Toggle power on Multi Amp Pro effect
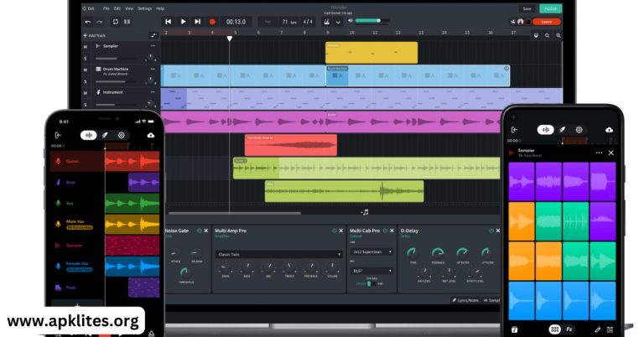This screenshot has height=337, width=644. (x=334, y=230)
